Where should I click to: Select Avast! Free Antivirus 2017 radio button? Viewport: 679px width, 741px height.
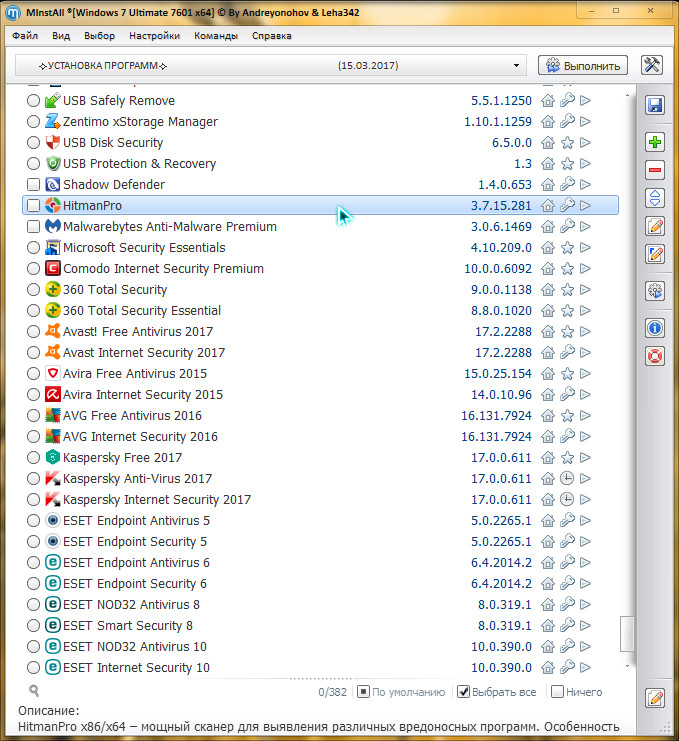pos(33,331)
